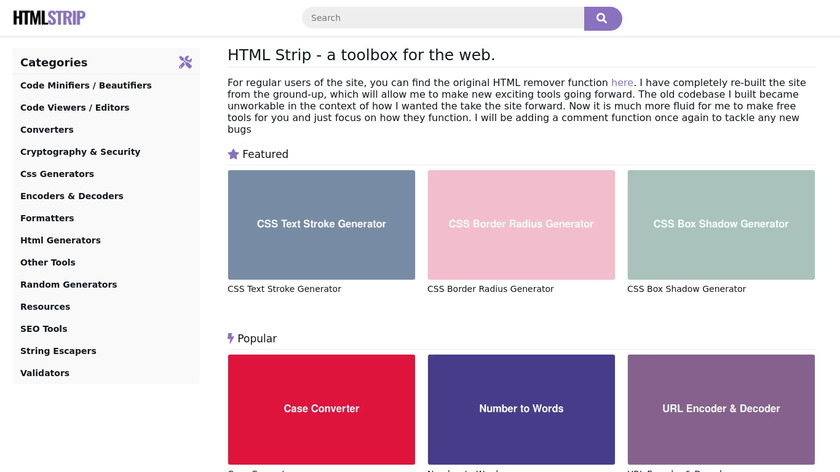The width and height of the screenshot is (840, 472).
Task: Click the star icon next to Featured
Action: 233,154
